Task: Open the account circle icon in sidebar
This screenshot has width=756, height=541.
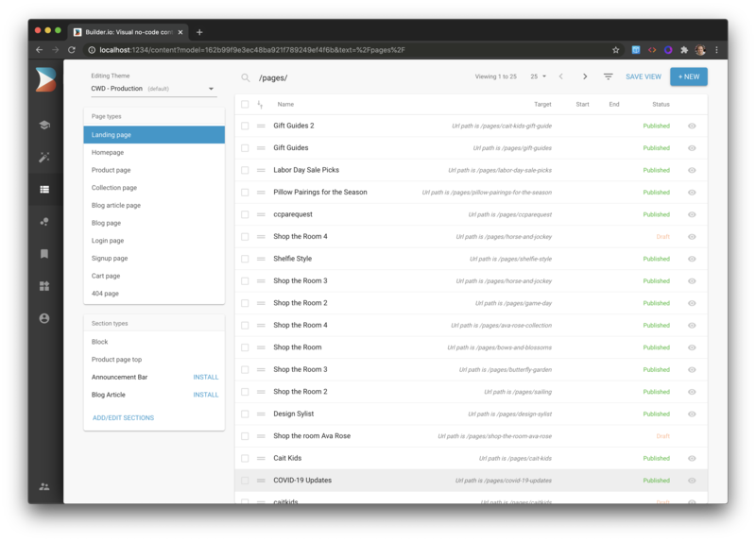Action: [44, 318]
